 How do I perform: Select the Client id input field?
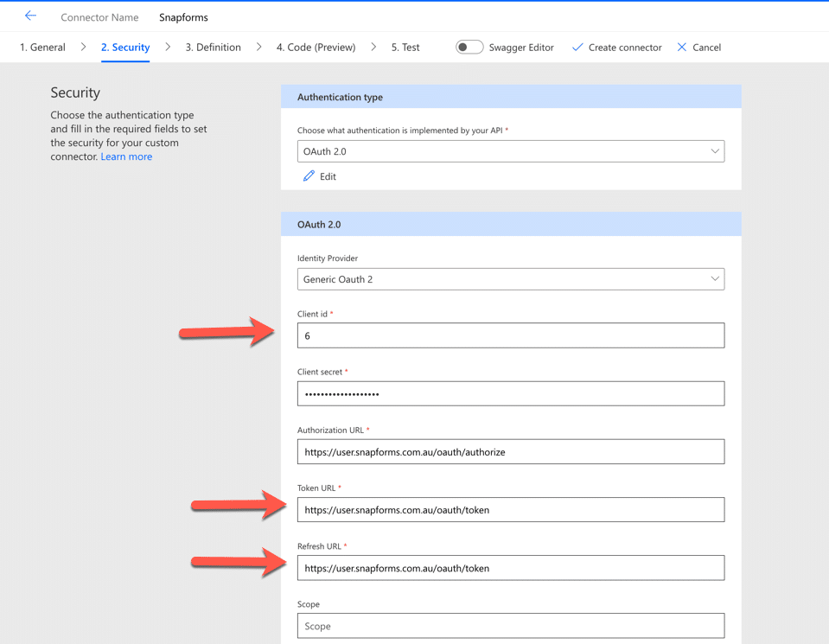[x=511, y=335]
